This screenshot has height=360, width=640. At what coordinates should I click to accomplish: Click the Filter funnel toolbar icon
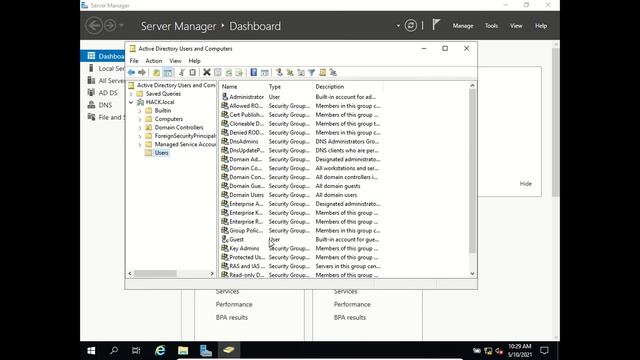click(311, 73)
